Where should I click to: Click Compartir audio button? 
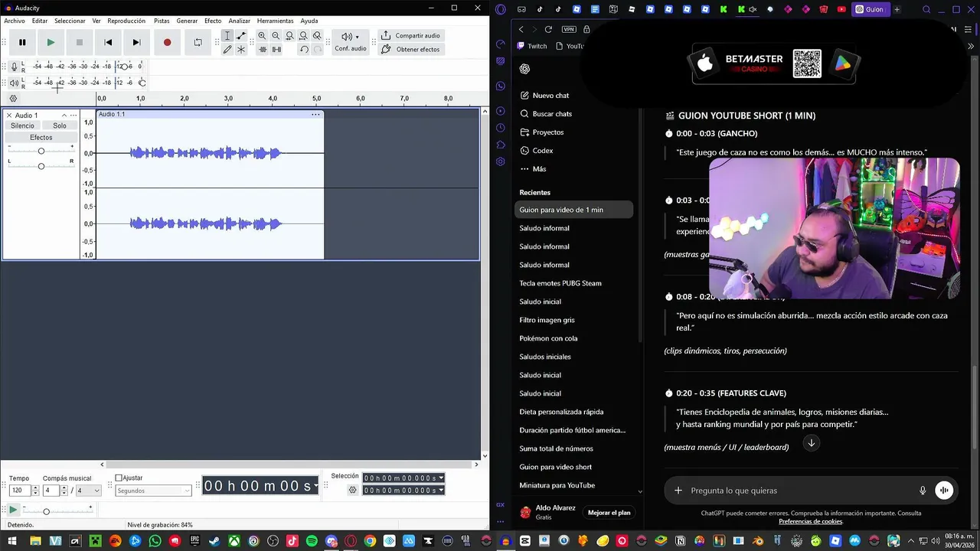[x=410, y=35]
